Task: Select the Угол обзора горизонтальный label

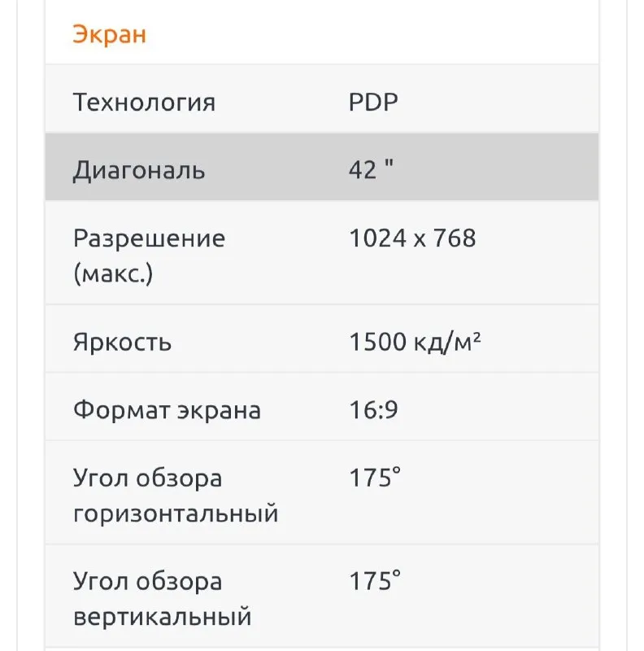Action: coord(176,496)
